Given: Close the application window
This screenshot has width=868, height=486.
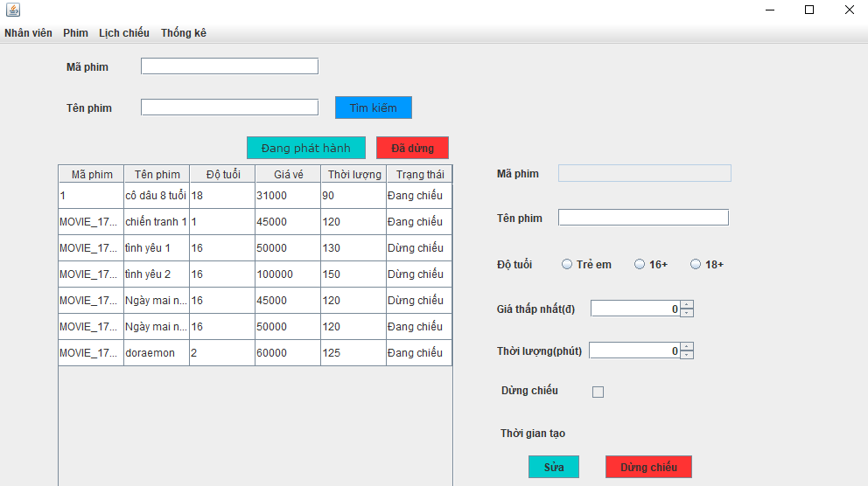Looking at the screenshot, I should (849, 10).
